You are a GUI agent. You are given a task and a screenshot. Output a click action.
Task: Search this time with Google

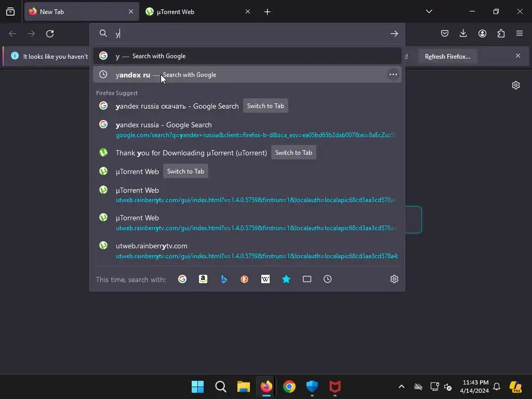182,279
